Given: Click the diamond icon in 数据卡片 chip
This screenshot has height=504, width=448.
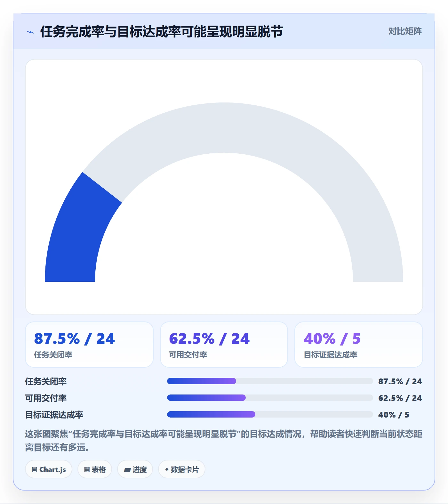Looking at the screenshot, I should (167, 469).
